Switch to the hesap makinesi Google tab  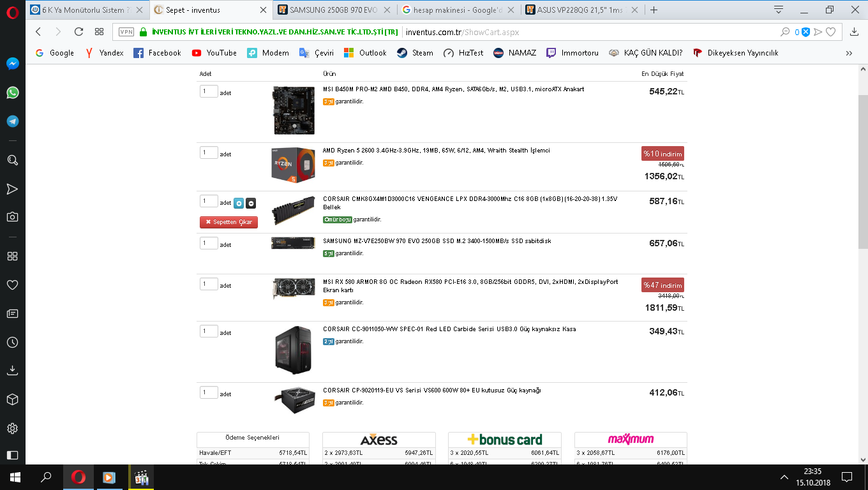click(x=458, y=10)
